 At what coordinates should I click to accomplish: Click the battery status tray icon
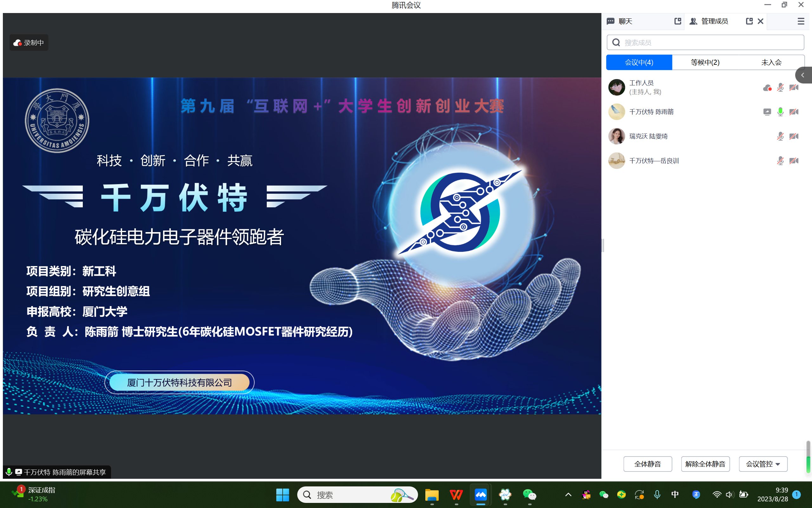(743, 495)
